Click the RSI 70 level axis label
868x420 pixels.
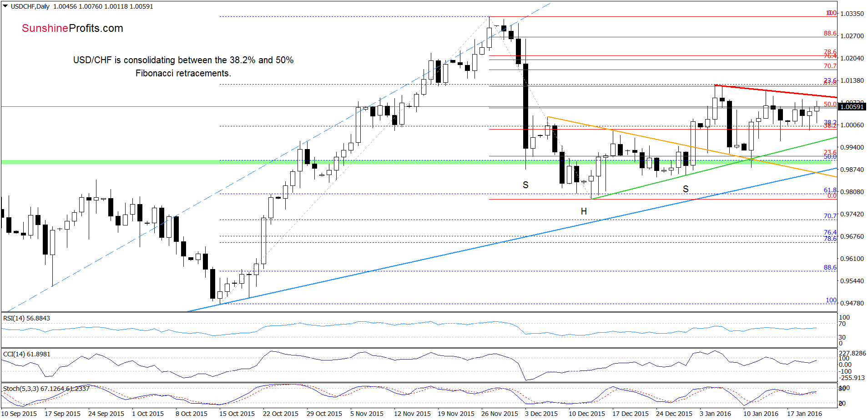[843, 324]
